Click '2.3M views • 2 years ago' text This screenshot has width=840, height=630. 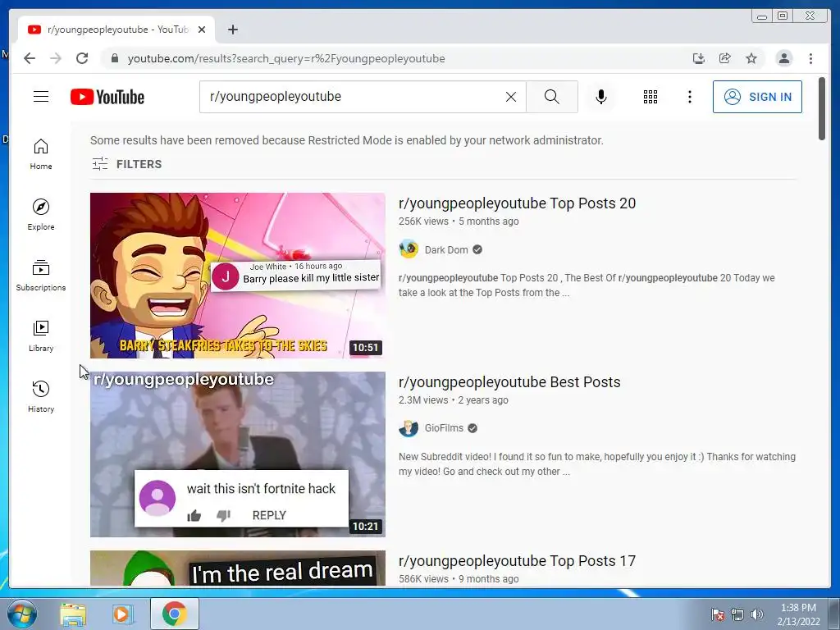[453, 400]
